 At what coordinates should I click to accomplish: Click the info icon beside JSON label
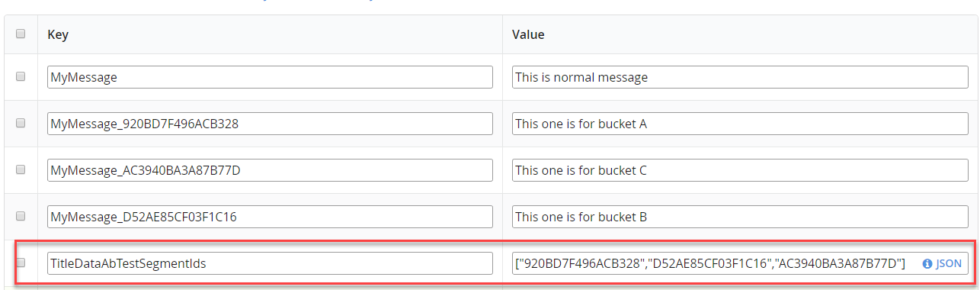pos(927,264)
